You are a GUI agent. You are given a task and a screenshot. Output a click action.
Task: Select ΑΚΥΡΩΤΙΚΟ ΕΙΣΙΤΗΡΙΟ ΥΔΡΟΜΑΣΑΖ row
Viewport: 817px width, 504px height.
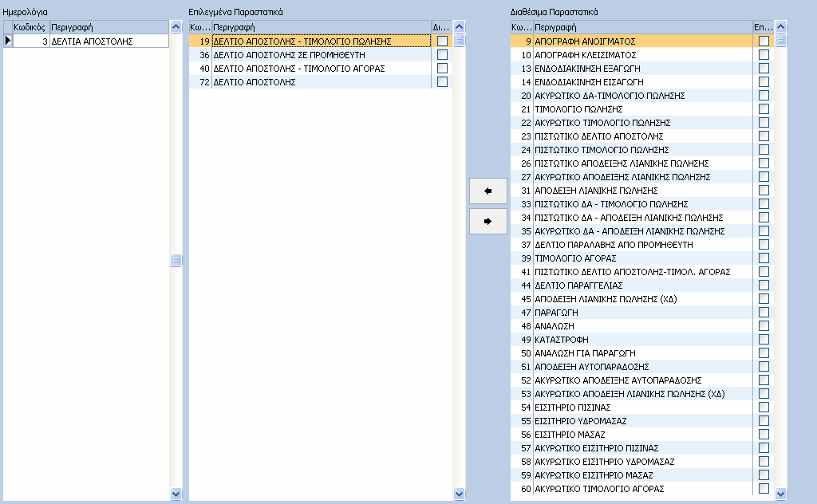point(642,461)
